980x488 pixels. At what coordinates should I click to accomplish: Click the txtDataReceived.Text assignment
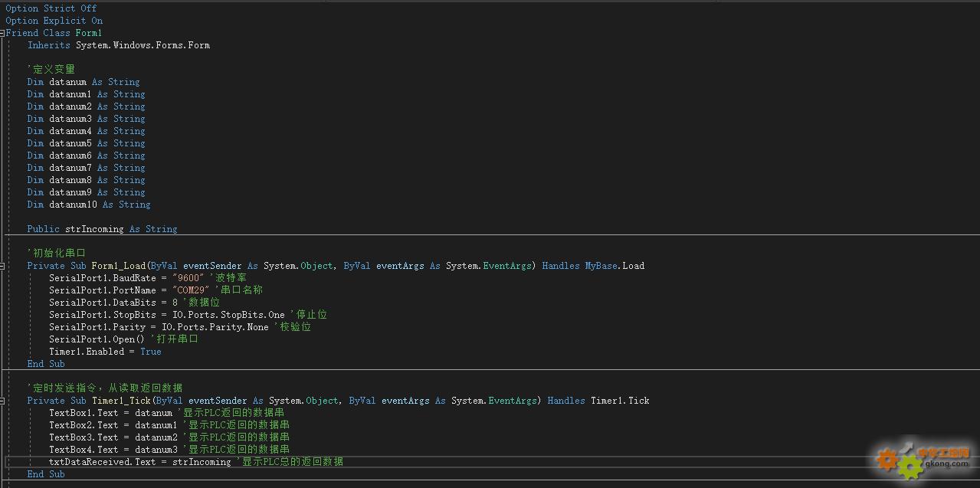coord(140,462)
